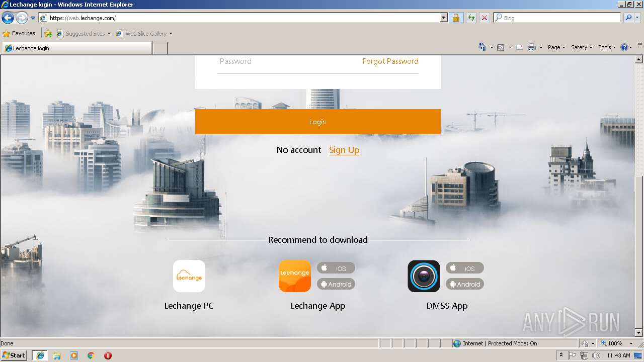Click the Show desktop button icon
644x362 pixels.
pos(638,355)
